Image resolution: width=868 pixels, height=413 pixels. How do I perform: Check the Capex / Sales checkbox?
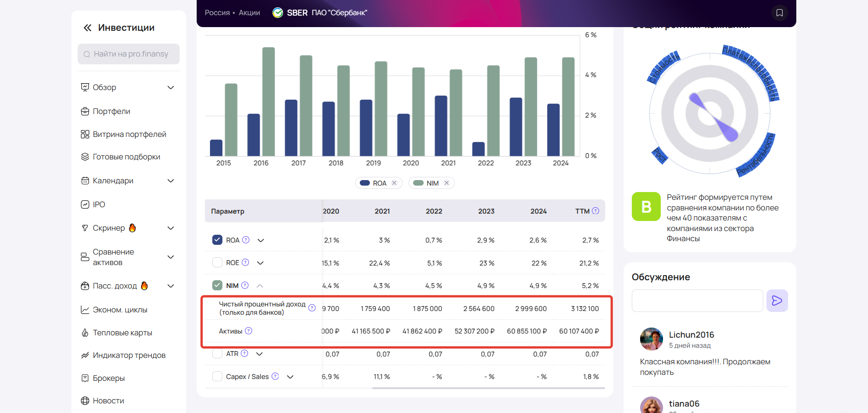pyautogui.click(x=217, y=376)
